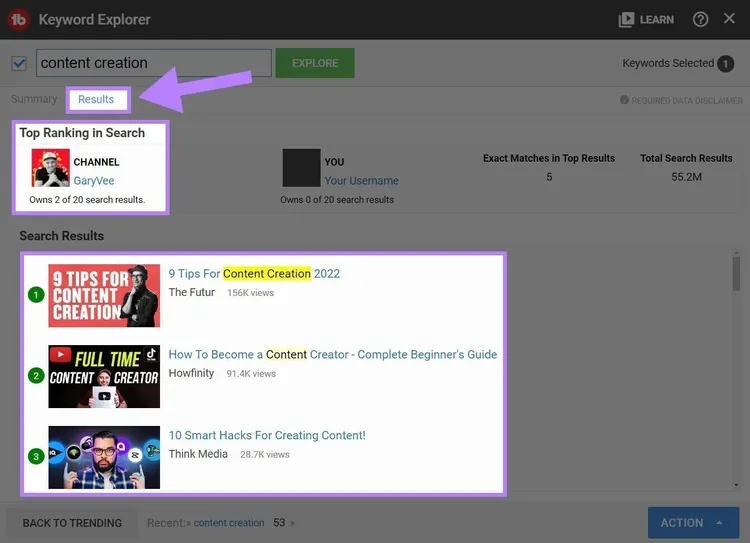The image size is (750, 543).
Task: Click the Exact Matches value 5
Action: click(549, 177)
